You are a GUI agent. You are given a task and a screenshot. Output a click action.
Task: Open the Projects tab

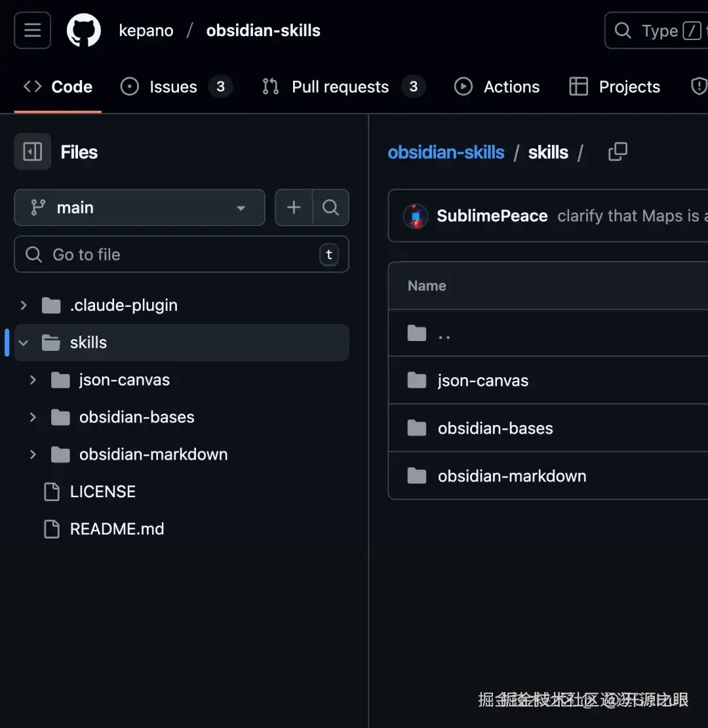coord(615,87)
